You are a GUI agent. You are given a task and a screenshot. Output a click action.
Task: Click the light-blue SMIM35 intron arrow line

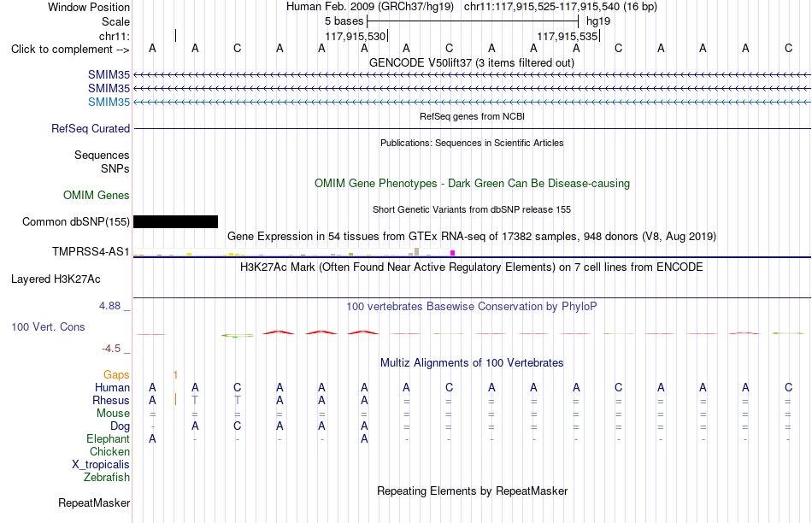click(472, 102)
